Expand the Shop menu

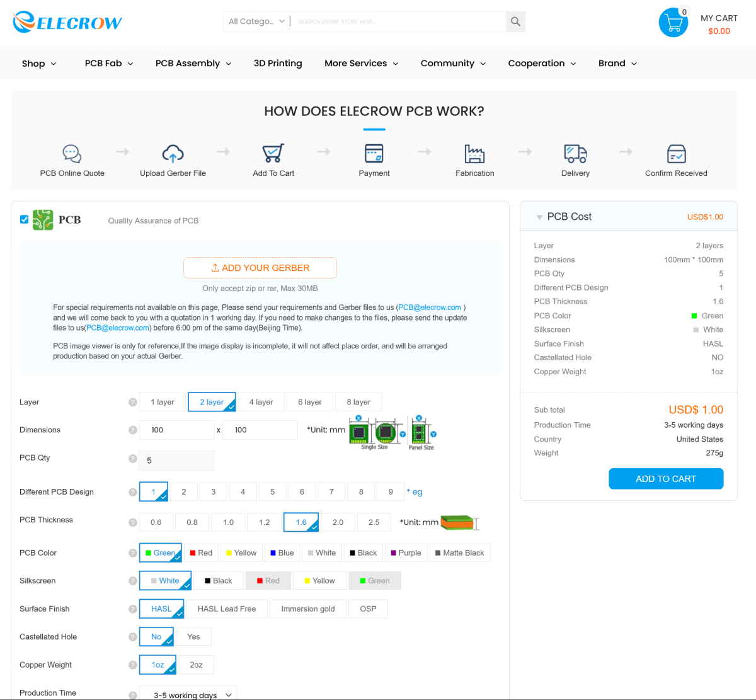[x=39, y=64]
